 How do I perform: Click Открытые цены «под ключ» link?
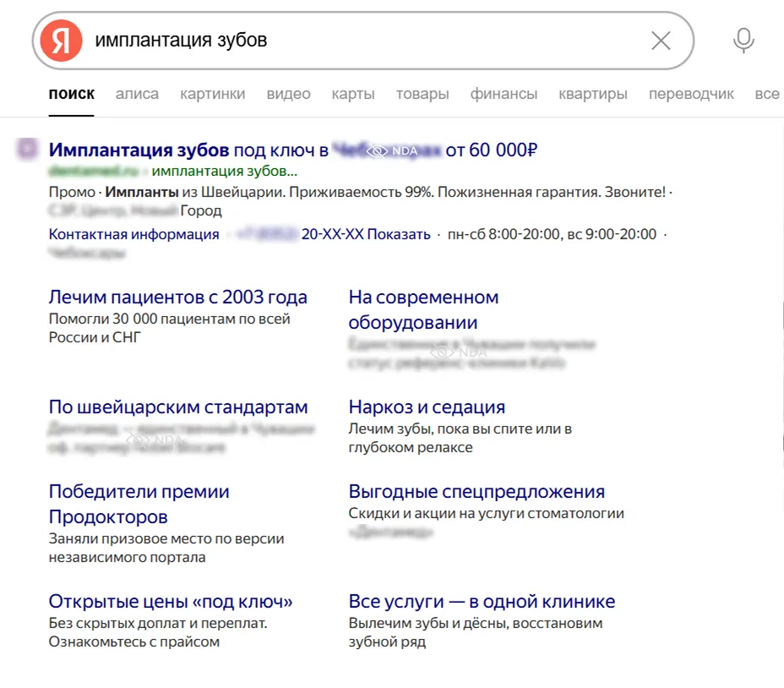pyautogui.click(x=170, y=601)
